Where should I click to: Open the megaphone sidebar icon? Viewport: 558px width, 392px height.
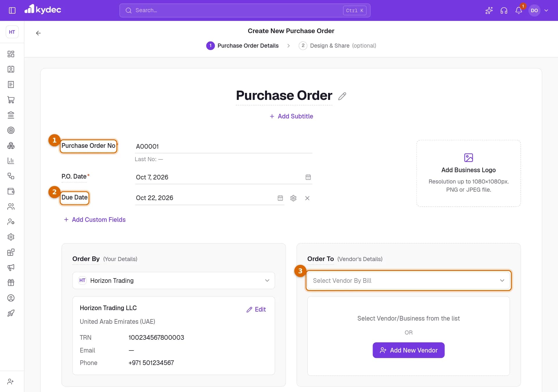click(11, 267)
